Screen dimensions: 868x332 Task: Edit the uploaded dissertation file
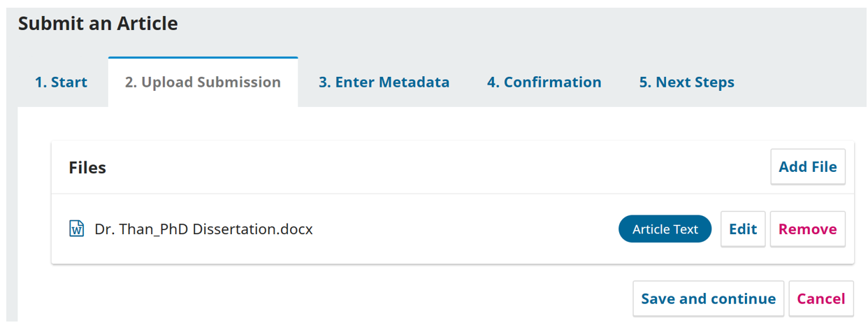(743, 229)
